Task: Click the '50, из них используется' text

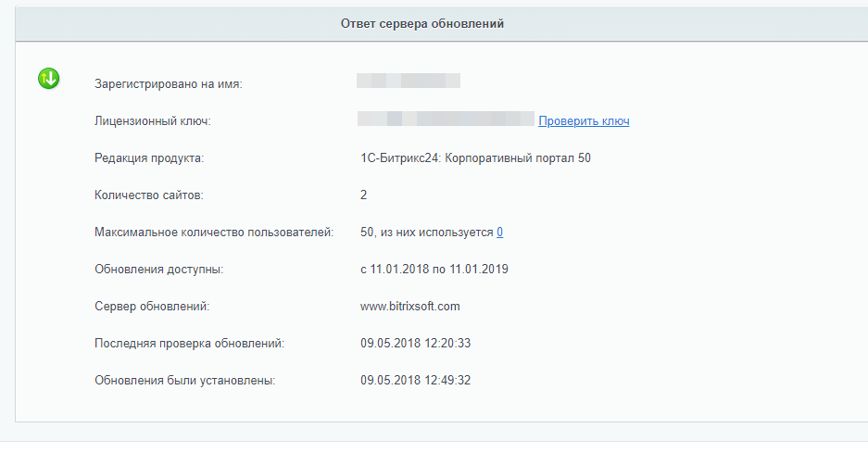Action: click(426, 232)
